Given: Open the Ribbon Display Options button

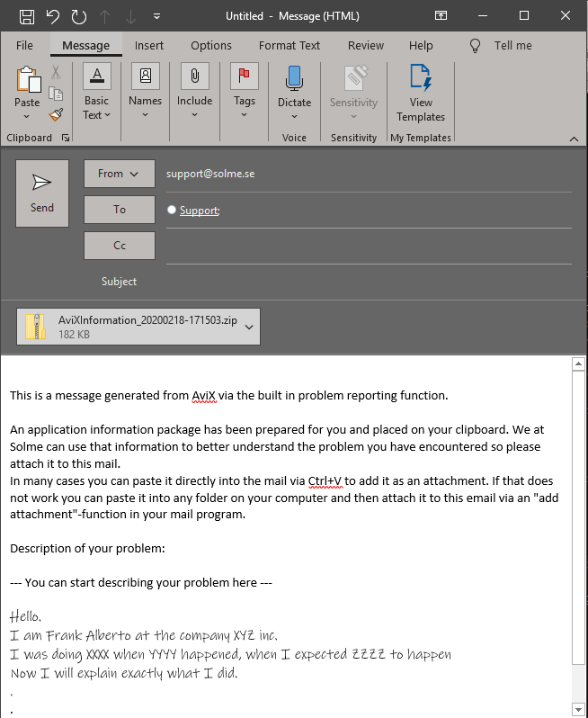Looking at the screenshot, I should pos(441,16).
